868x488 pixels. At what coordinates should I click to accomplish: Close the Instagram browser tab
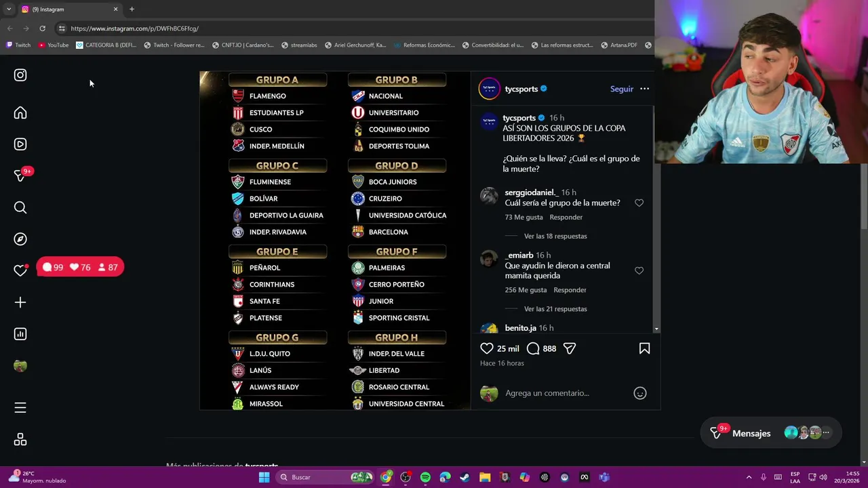[x=115, y=9]
